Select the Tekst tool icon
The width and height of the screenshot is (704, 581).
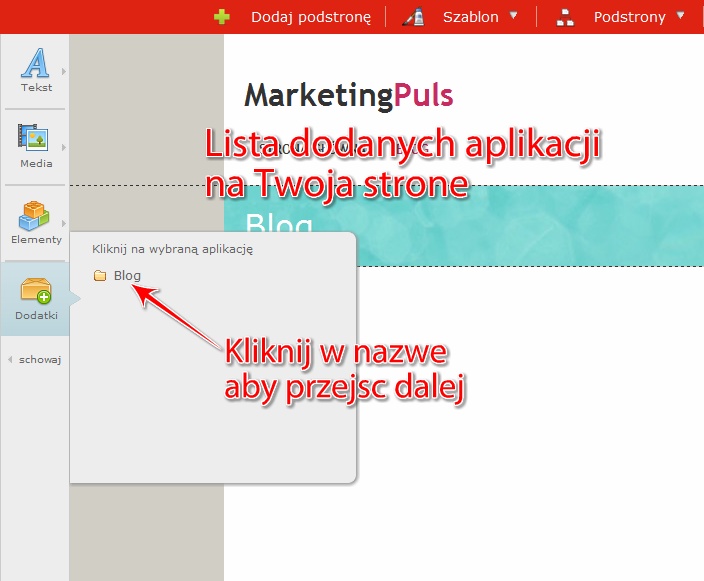click(x=36, y=64)
